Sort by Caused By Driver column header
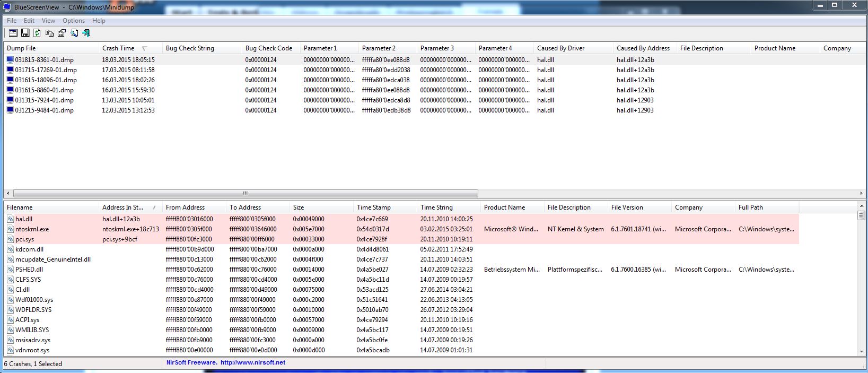Image resolution: width=868 pixels, height=373 pixels. coord(573,48)
